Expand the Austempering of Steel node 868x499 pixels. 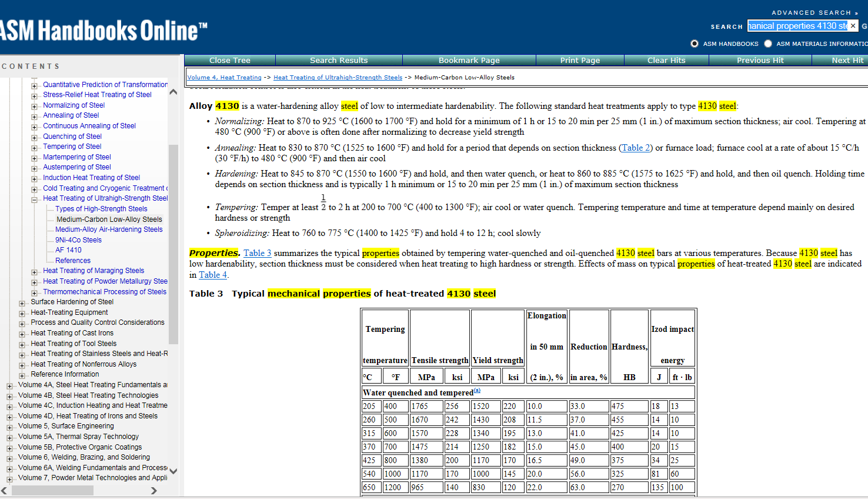pos(34,168)
